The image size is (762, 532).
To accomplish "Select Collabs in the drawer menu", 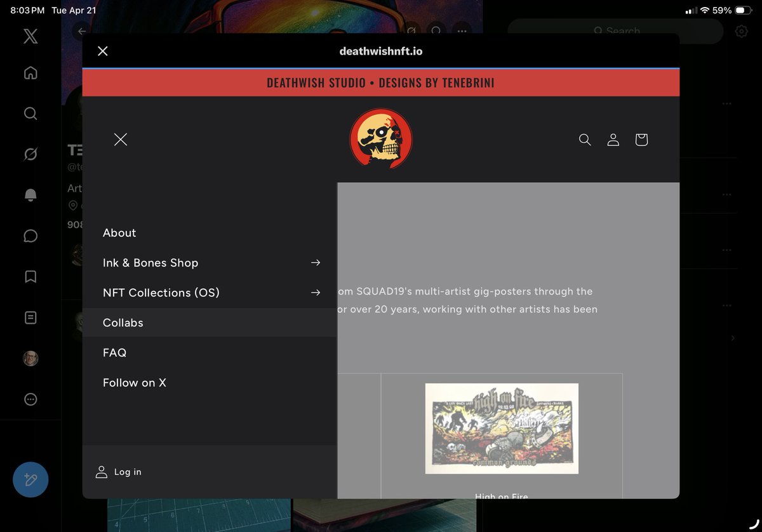I will coord(210,323).
